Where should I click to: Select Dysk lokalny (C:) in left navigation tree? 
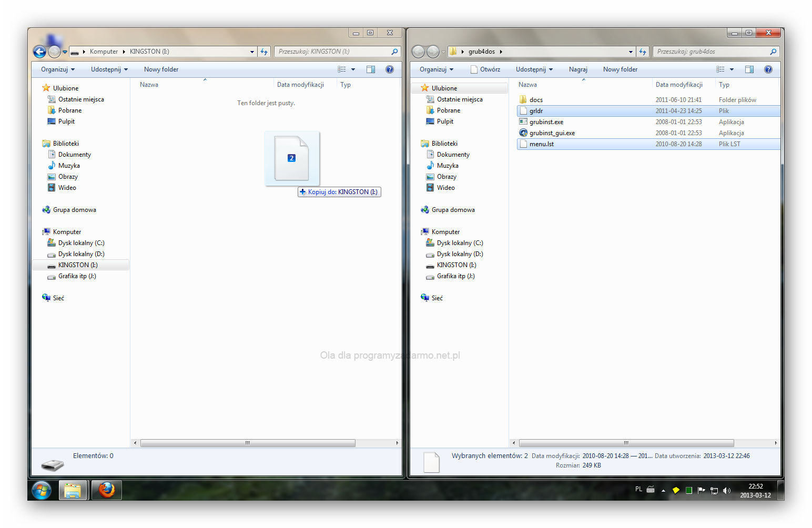(x=81, y=243)
